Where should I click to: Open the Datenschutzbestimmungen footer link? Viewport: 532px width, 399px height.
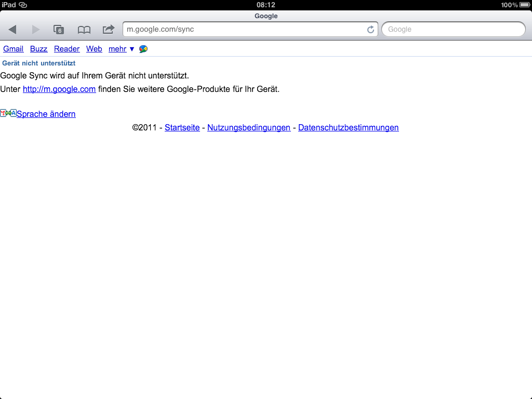tap(349, 128)
